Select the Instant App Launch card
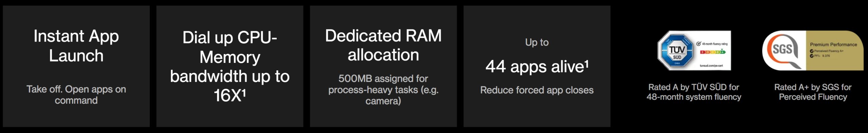This screenshot has height=133, width=868. tap(76, 66)
